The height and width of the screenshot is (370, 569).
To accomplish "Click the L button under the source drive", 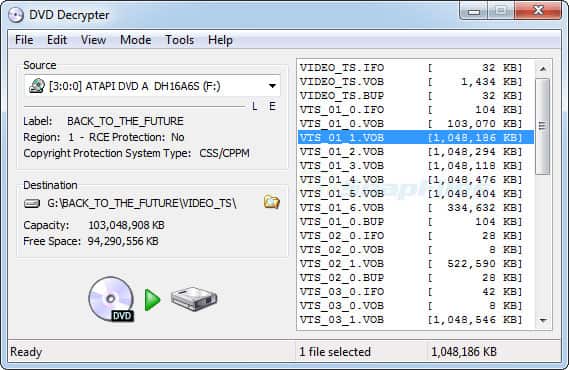I will 255,106.
